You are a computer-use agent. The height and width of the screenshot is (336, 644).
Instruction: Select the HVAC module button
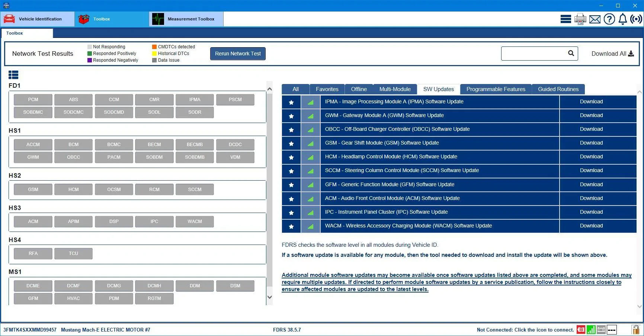[73, 298]
